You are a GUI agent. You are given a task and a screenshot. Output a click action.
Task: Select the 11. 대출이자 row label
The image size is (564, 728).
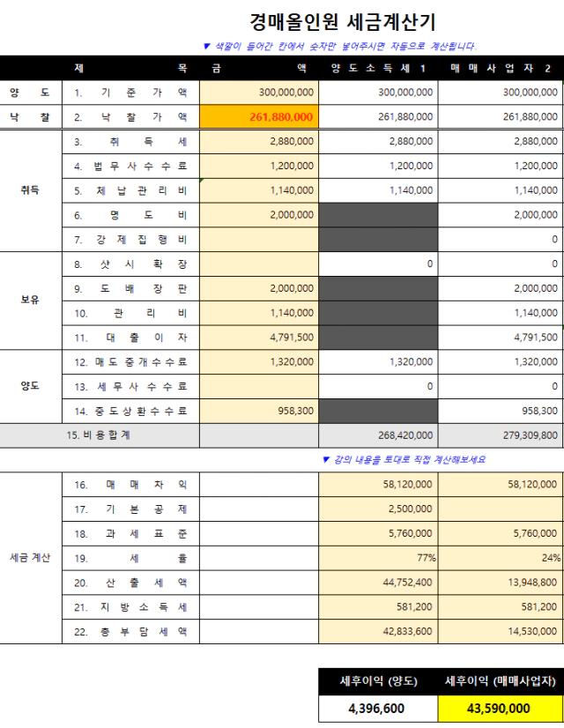[130, 338]
